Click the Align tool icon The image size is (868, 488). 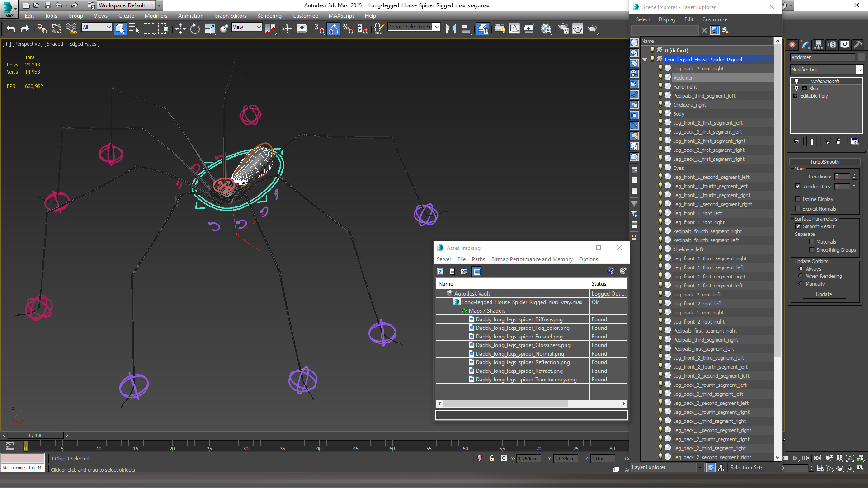(x=466, y=29)
